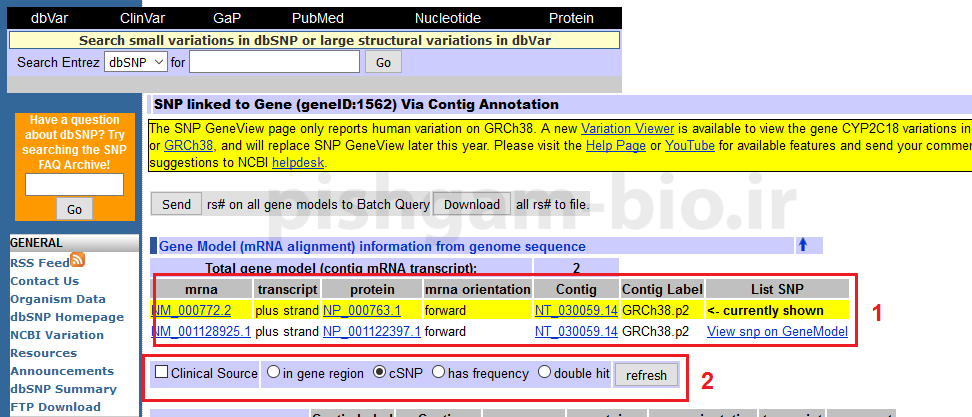Click the Send rs# button
Image resolution: width=972 pixels, height=417 pixels.
click(176, 204)
